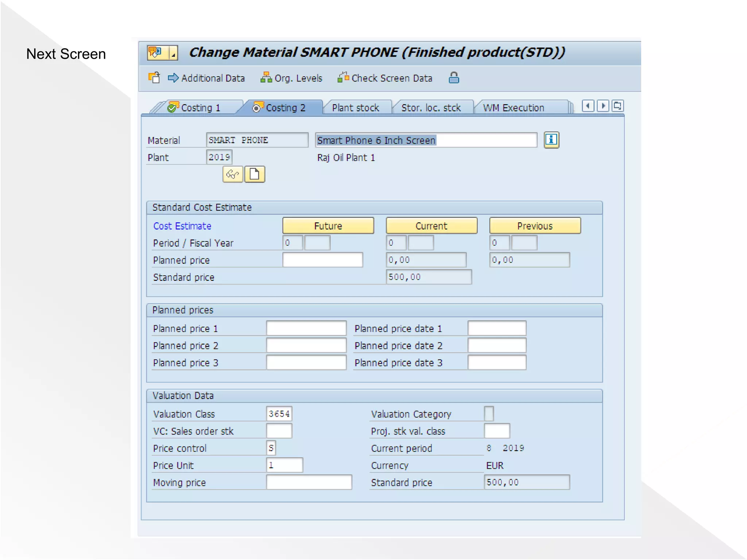The height and width of the screenshot is (560, 747).
Task: Click the blank document icon below Plant
Action: click(x=254, y=174)
